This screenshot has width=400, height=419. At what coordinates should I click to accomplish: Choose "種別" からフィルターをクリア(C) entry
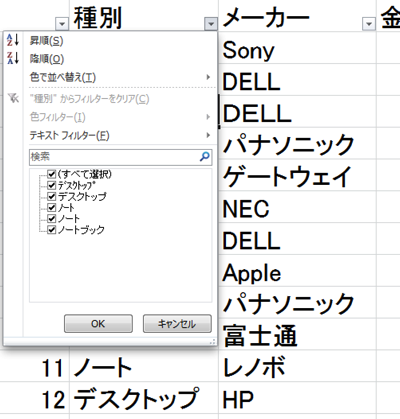click(x=120, y=99)
